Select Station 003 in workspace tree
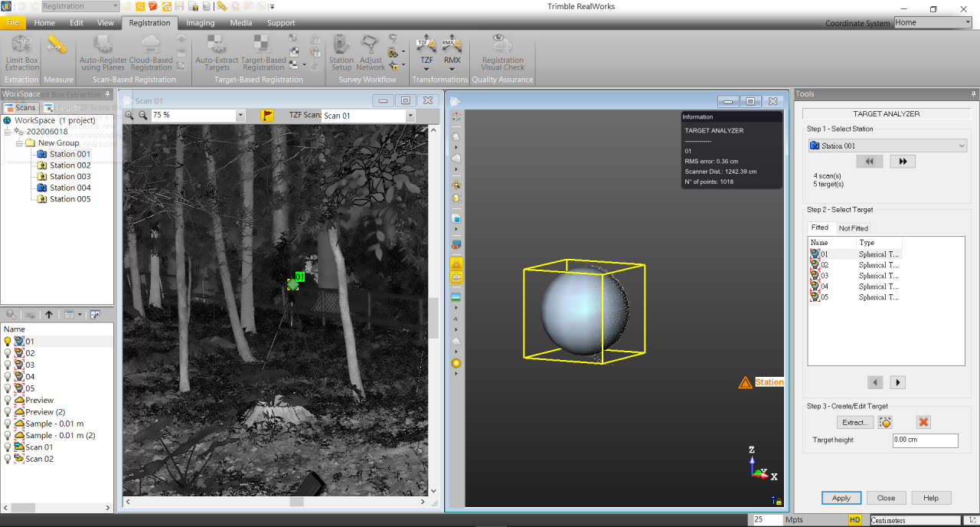This screenshot has width=980, height=527. [x=70, y=177]
